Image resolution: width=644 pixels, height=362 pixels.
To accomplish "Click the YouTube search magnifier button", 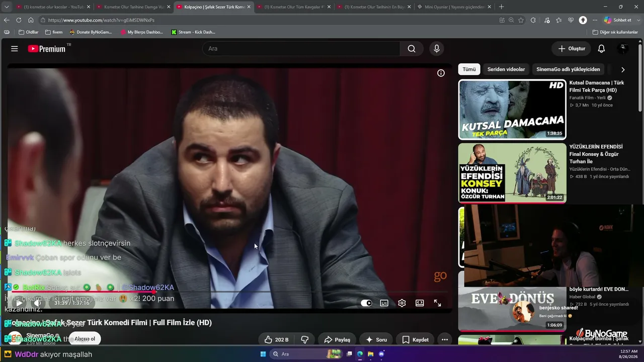I will click(412, 49).
